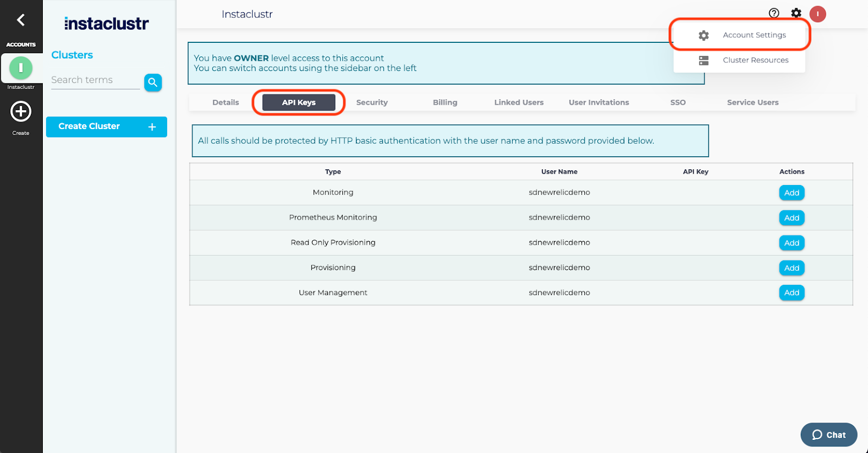Choose Cluster Resources from the dropdown menu
This screenshot has height=453, width=868.
755,60
